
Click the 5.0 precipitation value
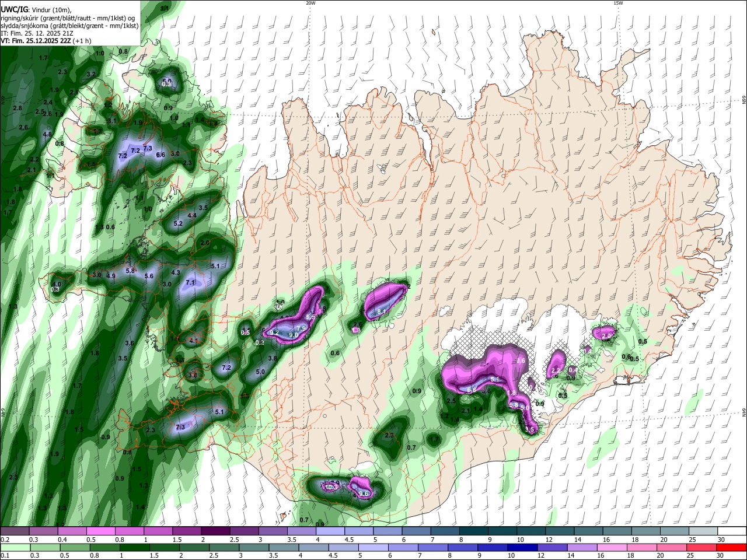pos(260,372)
